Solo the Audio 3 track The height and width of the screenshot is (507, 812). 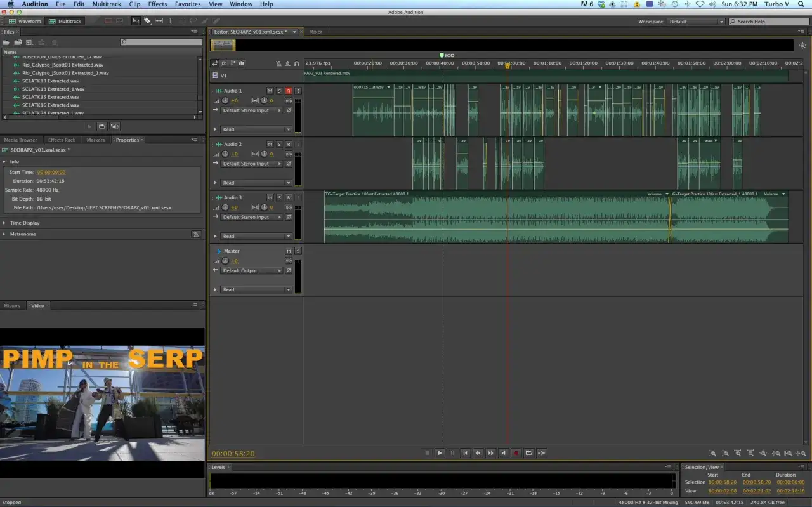pyautogui.click(x=279, y=197)
